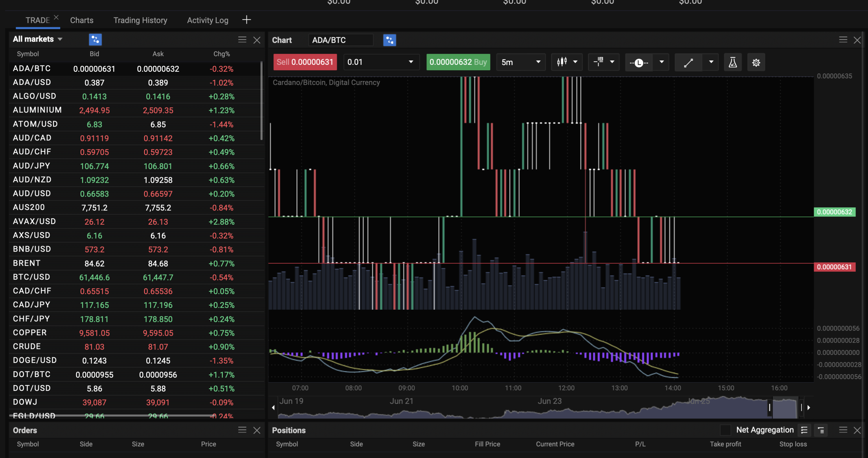This screenshot has height=458, width=868.
Task: Click the Positions list view icon
Action: click(804, 430)
